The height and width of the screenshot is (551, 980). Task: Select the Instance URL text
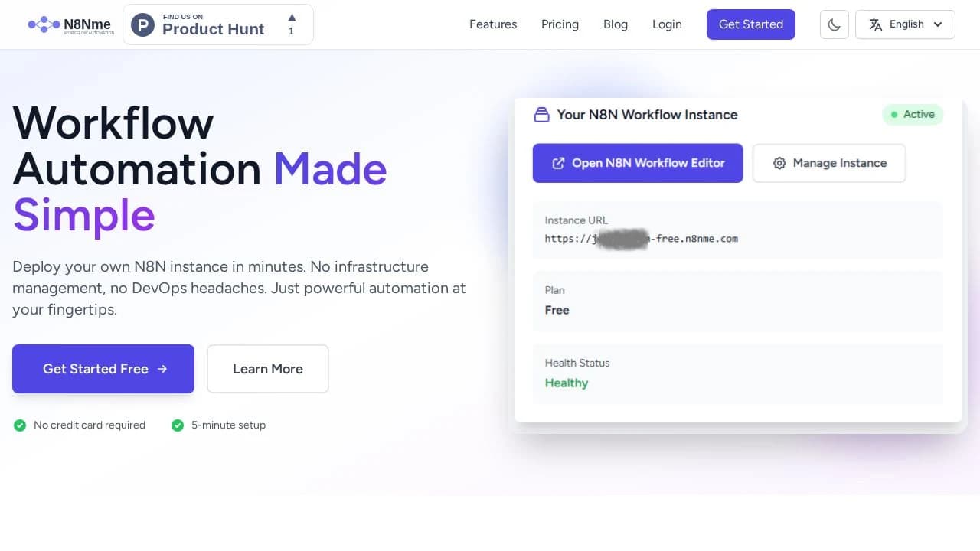point(641,239)
